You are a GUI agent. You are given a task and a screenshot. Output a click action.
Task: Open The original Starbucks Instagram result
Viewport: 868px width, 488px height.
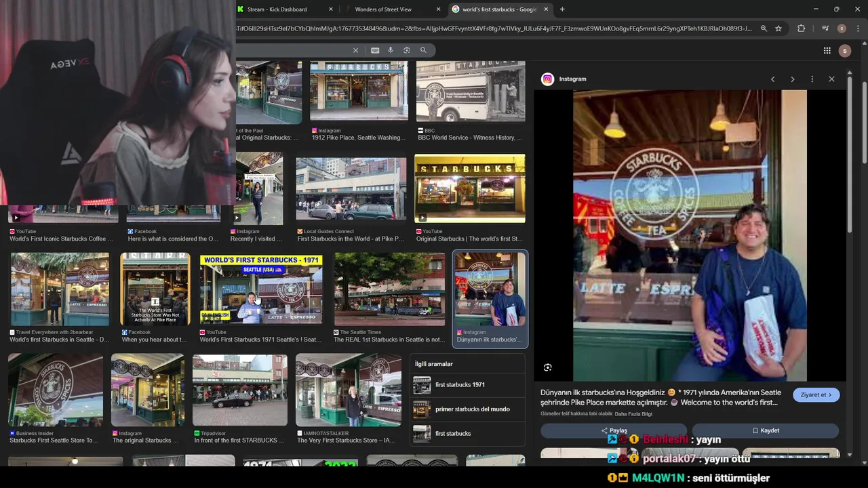[x=148, y=399]
